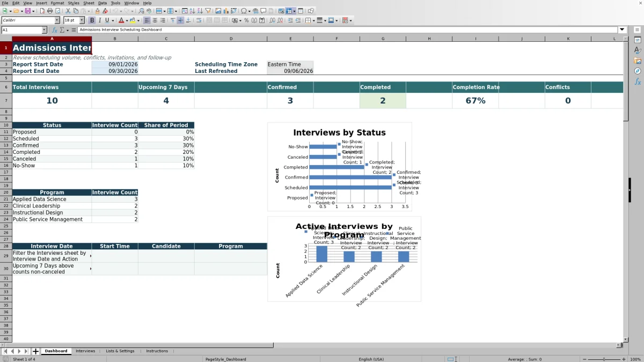This screenshot has height=362, width=644.
Task: Set Align Right for cell
Action: pos(163,20)
